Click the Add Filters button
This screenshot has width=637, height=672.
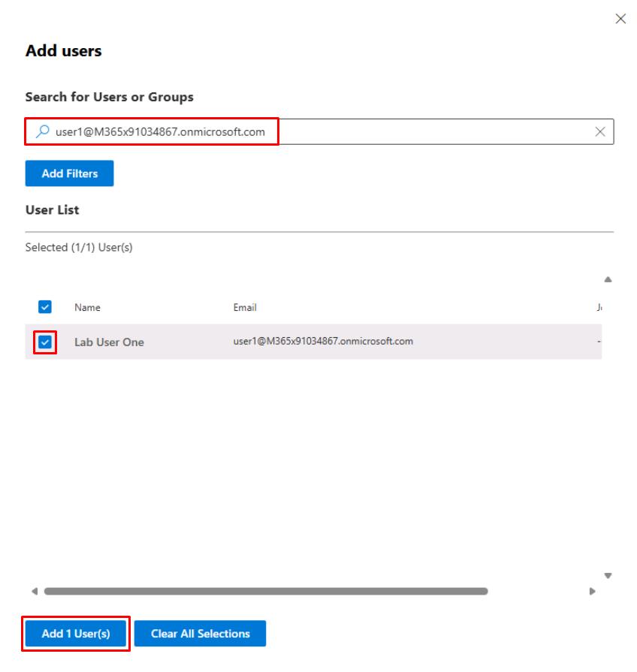click(69, 173)
